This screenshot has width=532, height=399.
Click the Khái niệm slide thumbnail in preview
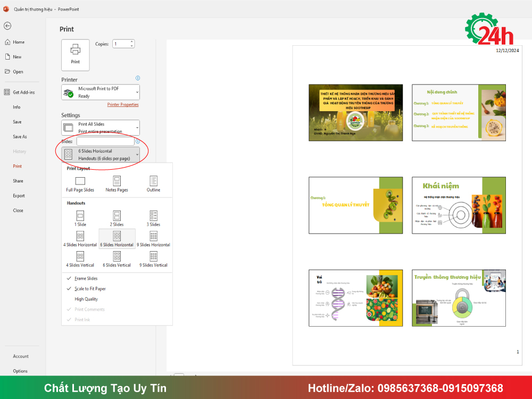point(459,205)
